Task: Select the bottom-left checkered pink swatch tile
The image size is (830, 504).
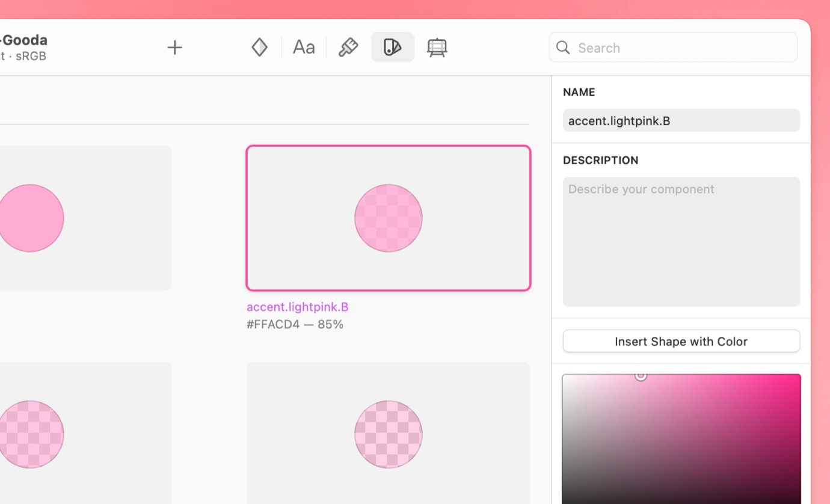Action: click(84, 433)
